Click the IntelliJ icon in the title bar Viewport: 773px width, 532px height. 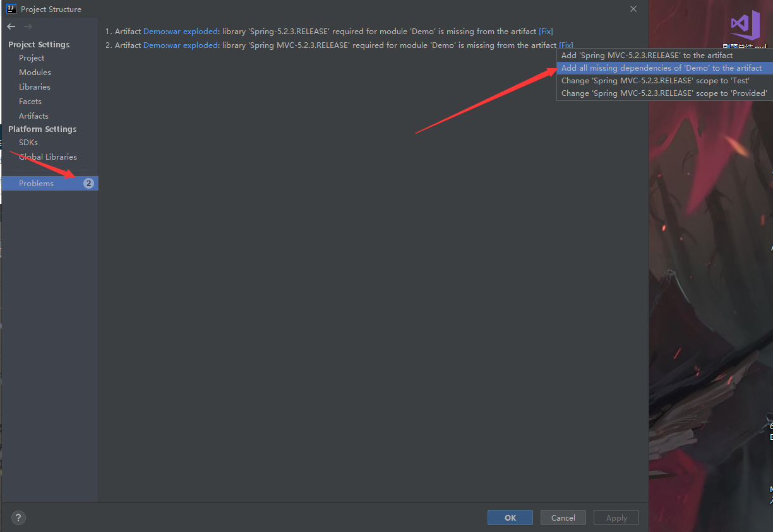[11, 9]
